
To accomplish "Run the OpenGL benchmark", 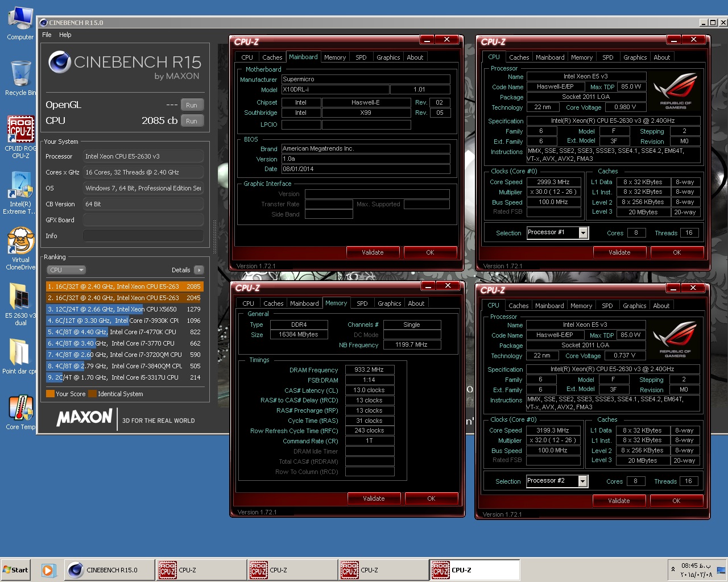I will (192, 105).
